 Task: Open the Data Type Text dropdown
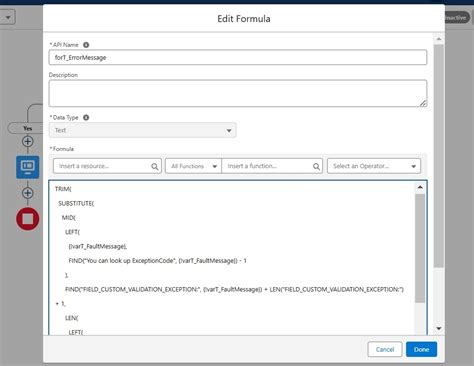(x=143, y=130)
